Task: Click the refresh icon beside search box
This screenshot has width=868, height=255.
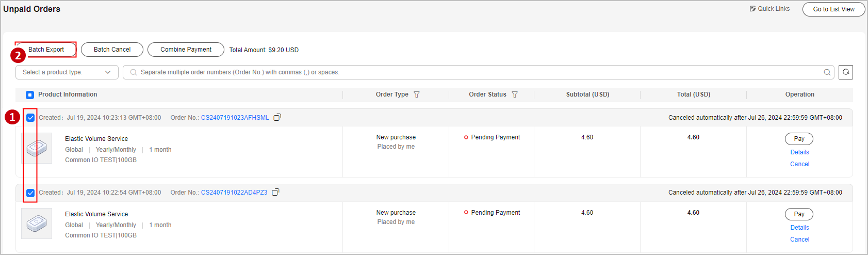Action: 846,72
